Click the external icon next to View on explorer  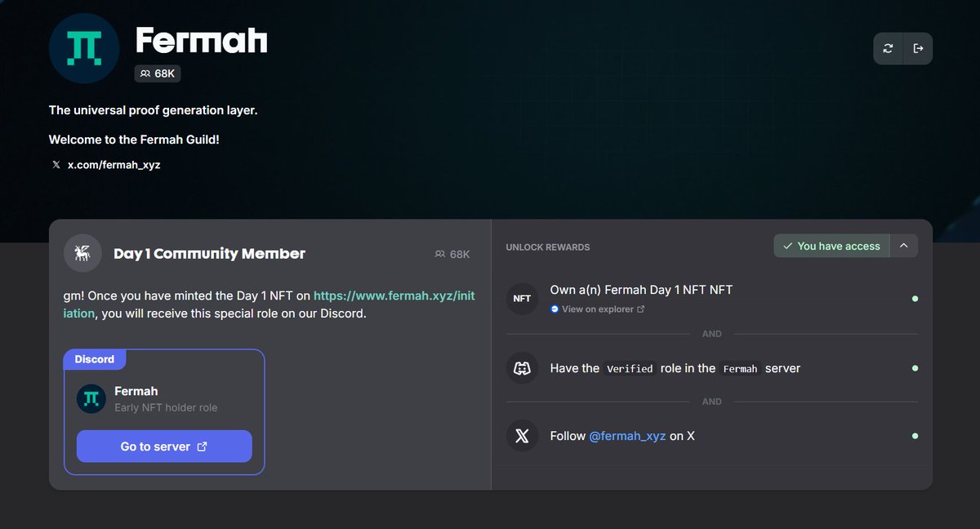coord(641,309)
